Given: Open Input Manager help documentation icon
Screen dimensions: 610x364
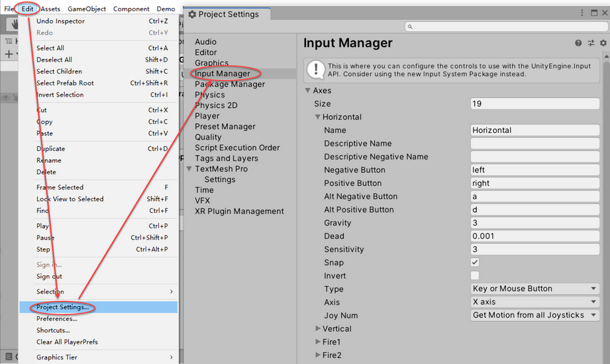Looking at the screenshot, I should [578, 43].
